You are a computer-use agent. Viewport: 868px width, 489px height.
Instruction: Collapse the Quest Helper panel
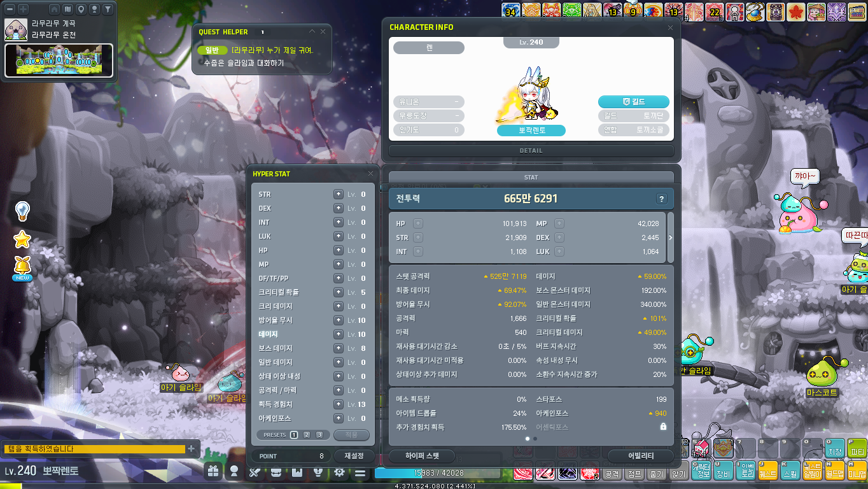312,31
